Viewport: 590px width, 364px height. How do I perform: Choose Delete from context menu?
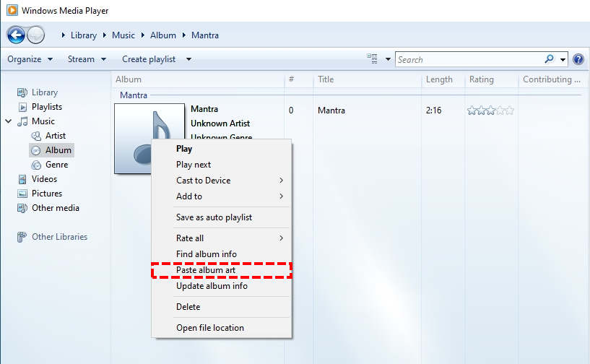(x=222, y=307)
